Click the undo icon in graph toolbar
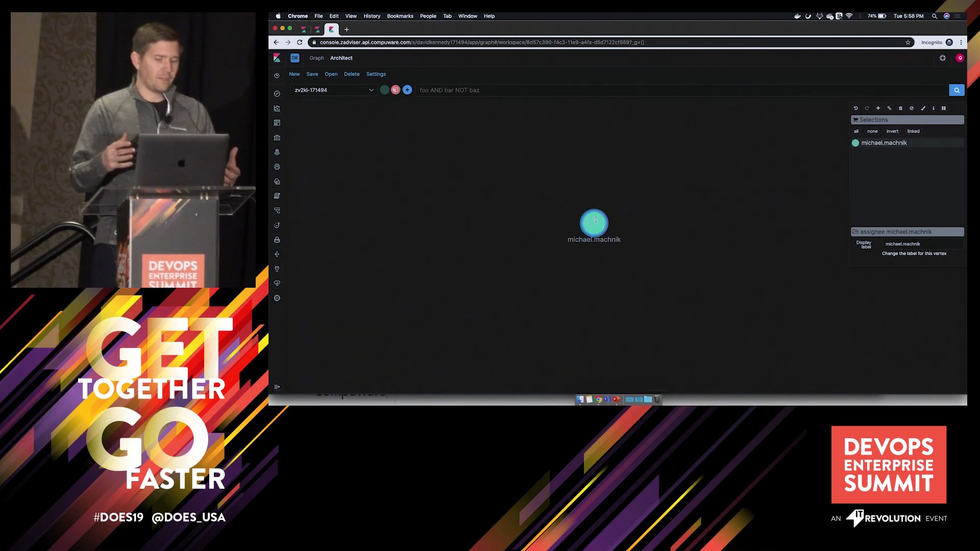Screen dimensions: 980x551 (856, 108)
